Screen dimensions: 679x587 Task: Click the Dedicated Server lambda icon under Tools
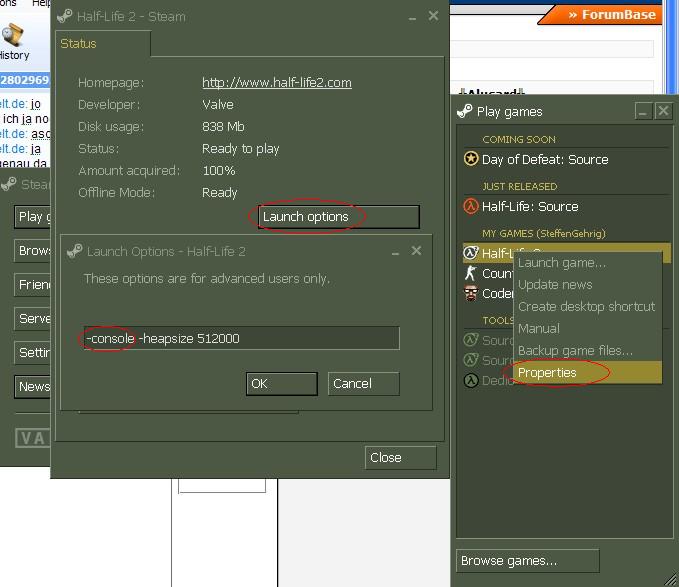click(x=471, y=381)
